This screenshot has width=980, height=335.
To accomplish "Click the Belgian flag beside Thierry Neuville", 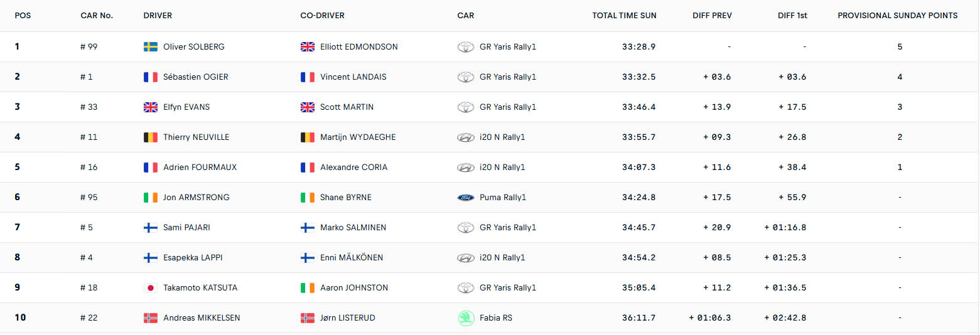I will pos(151,137).
